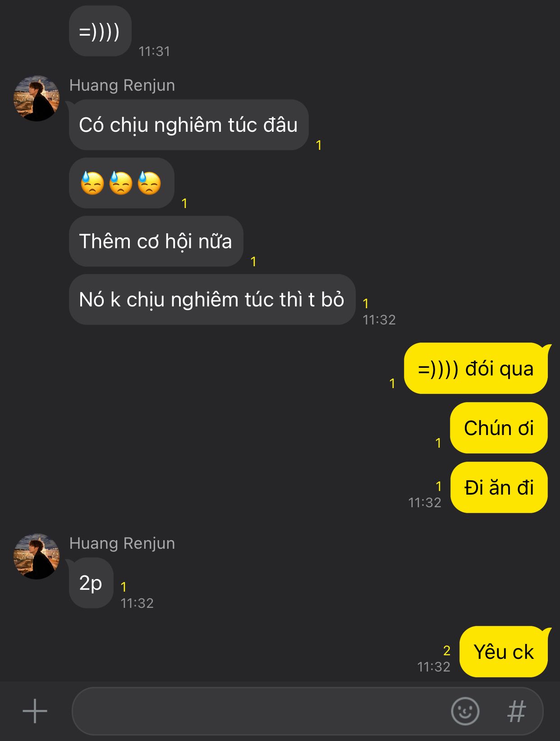560x741 pixels.
Task: Open the emoticon picker smiley icon
Action: tap(465, 711)
